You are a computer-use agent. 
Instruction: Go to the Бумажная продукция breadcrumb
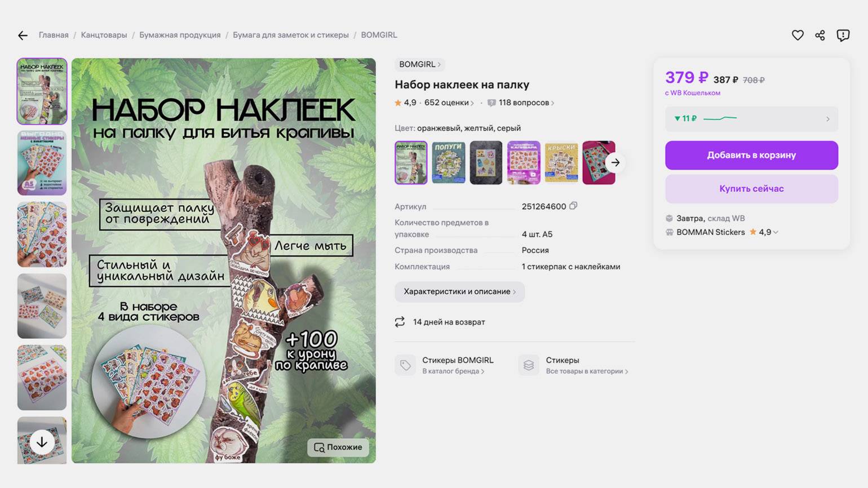tap(180, 35)
